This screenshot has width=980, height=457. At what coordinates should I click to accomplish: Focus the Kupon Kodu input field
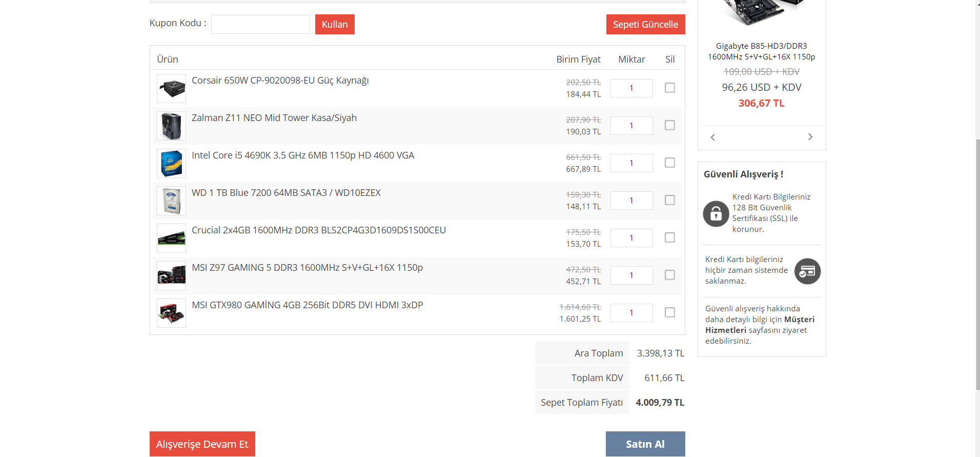(260, 24)
